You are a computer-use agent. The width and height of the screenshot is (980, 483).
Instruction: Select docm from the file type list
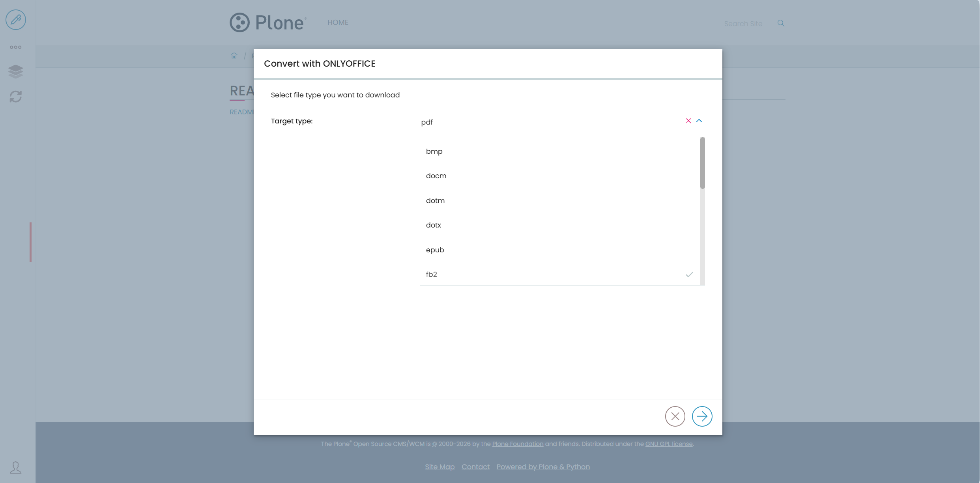(x=560, y=176)
